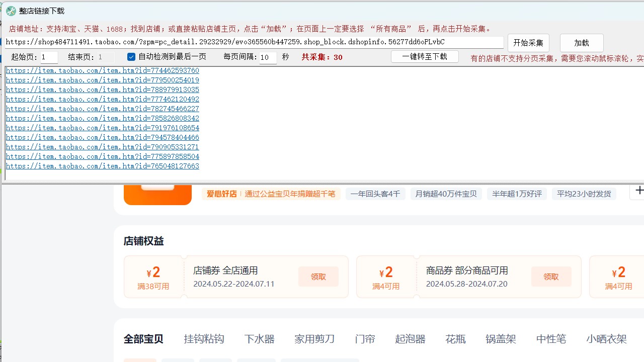Claim the 商品券 coupon via 领取

click(x=551, y=277)
